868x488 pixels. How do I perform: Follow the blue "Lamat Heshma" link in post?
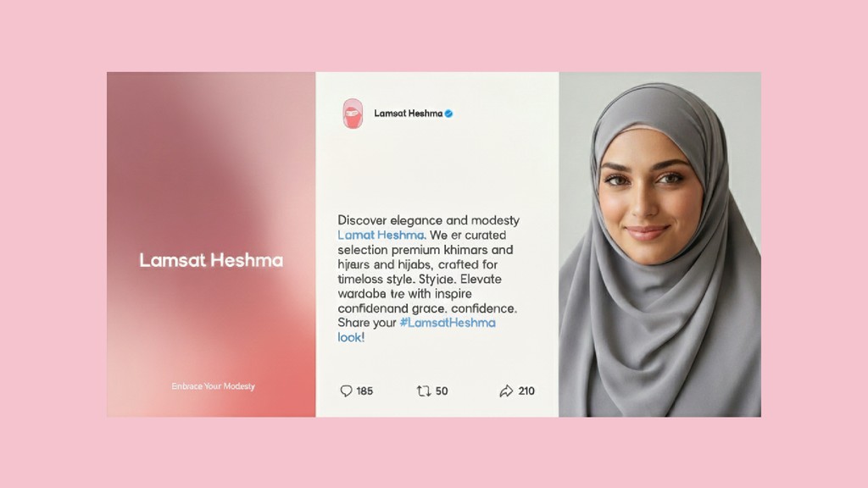click(x=381, y=236)
